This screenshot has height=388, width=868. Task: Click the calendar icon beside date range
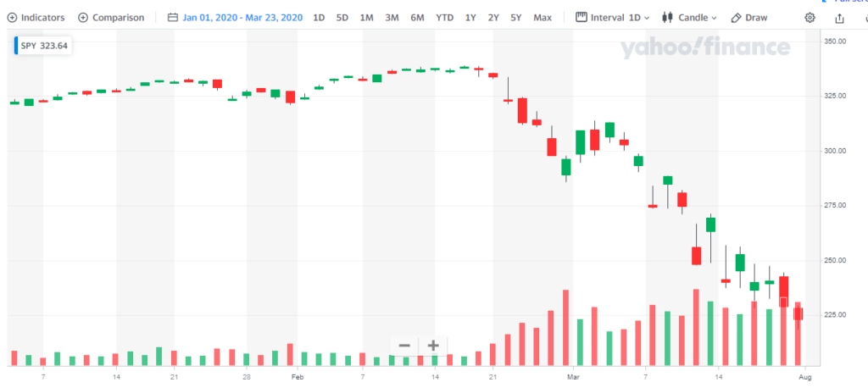(x=173, y=18)
